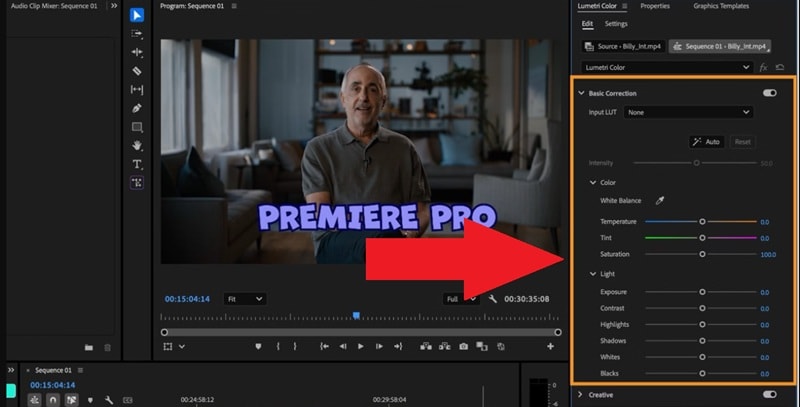Viewport: 800px width, 407px height.
Task: Switch to the Properties tab
Action: click(x=655, y=6)
